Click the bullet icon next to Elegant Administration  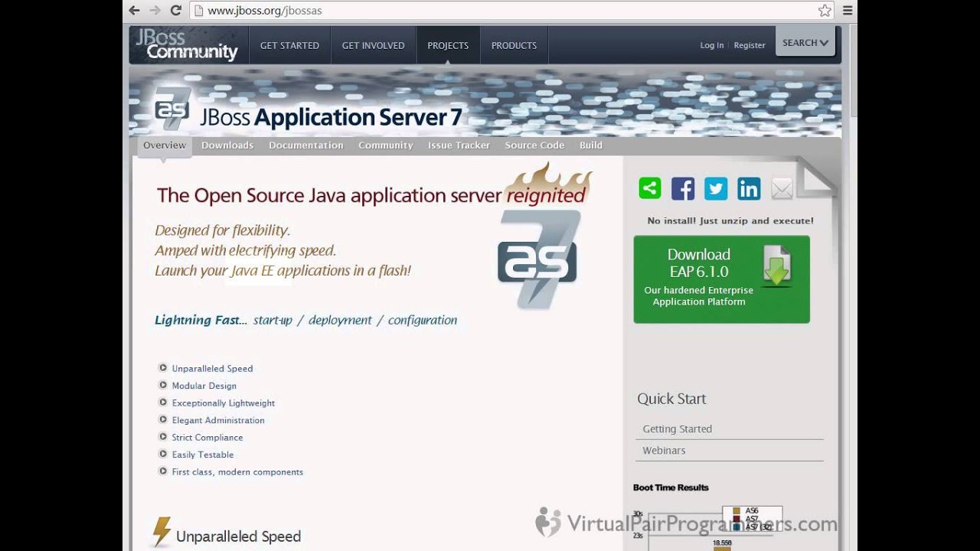pyautogui.click(x=163, y=419)
